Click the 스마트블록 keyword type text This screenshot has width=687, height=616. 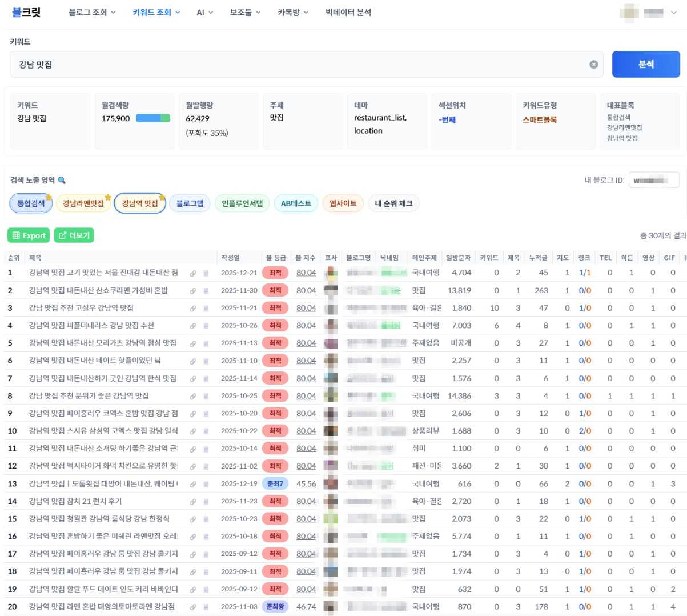coord(540,120)
